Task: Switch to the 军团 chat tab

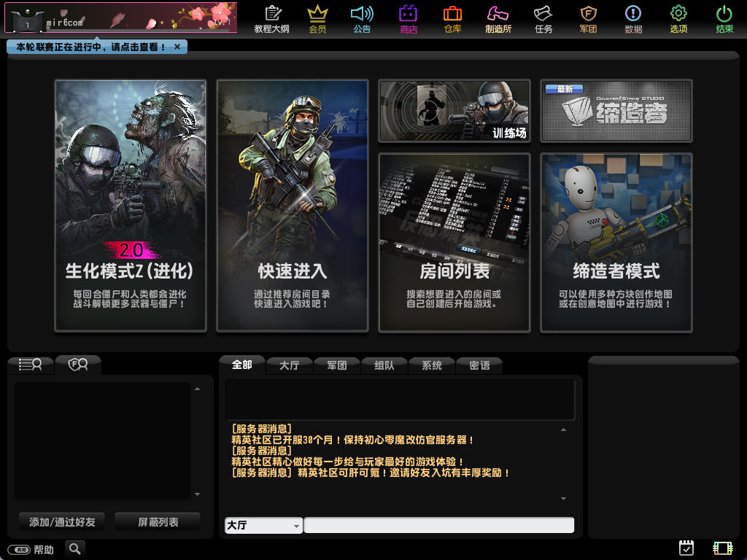Action: pyautogui.click(x=336, y=365)
